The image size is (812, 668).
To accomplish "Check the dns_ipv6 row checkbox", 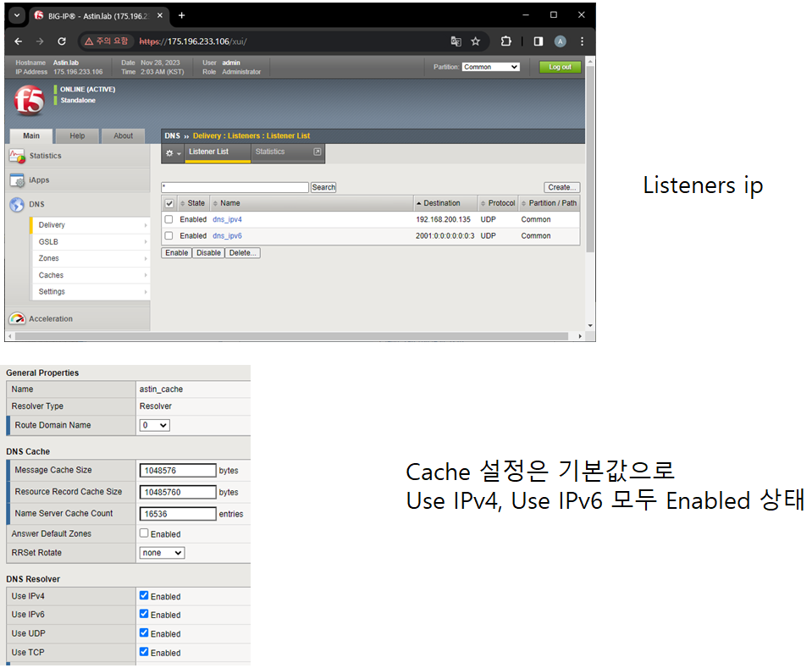I will point(168,236).
